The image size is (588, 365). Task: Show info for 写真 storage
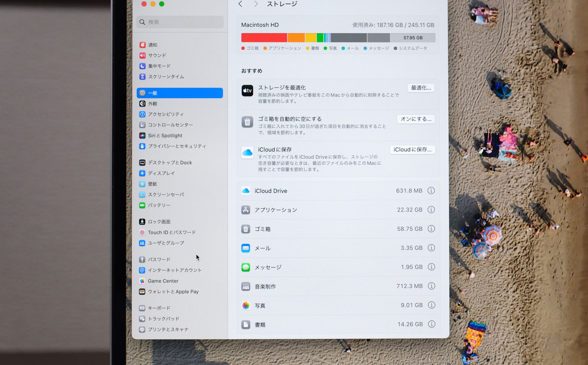[431, 305]
